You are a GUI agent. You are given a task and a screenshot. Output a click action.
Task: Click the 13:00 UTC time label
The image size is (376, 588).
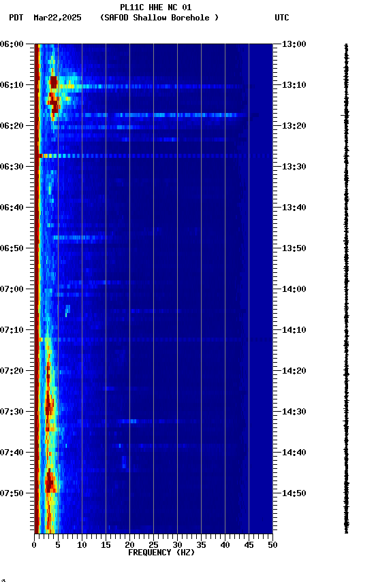coord(294,44)
